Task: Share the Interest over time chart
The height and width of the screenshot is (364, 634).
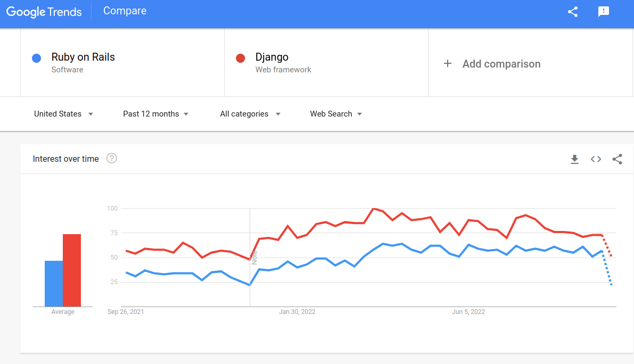Action: (x=617, y=159)
